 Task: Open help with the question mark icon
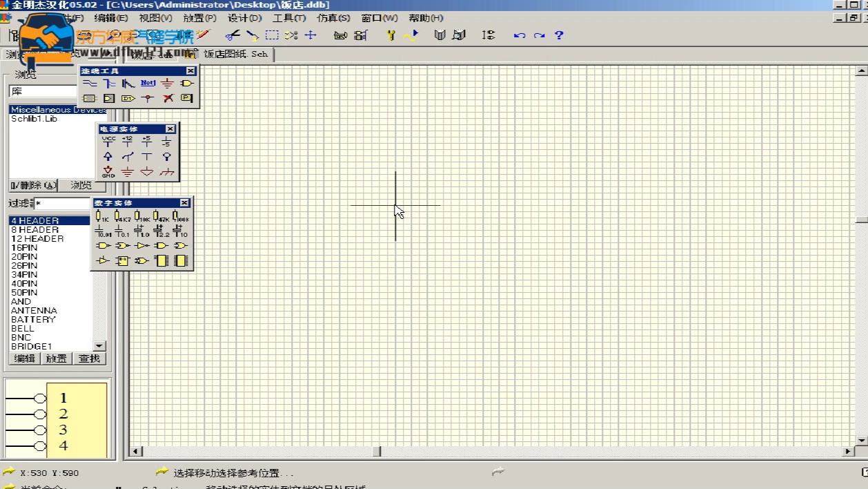(559, 35)
